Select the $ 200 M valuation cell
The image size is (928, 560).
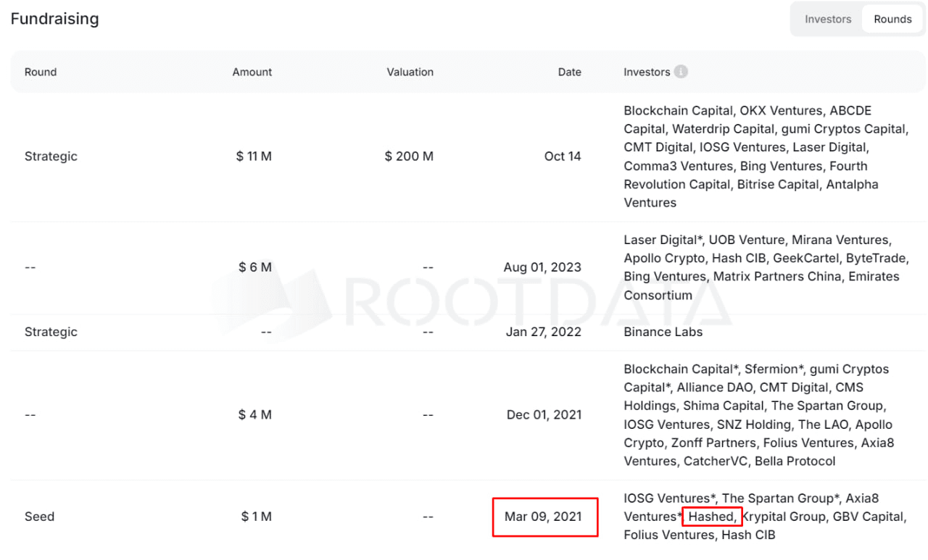pyautogui.click(x=409, y=156)
